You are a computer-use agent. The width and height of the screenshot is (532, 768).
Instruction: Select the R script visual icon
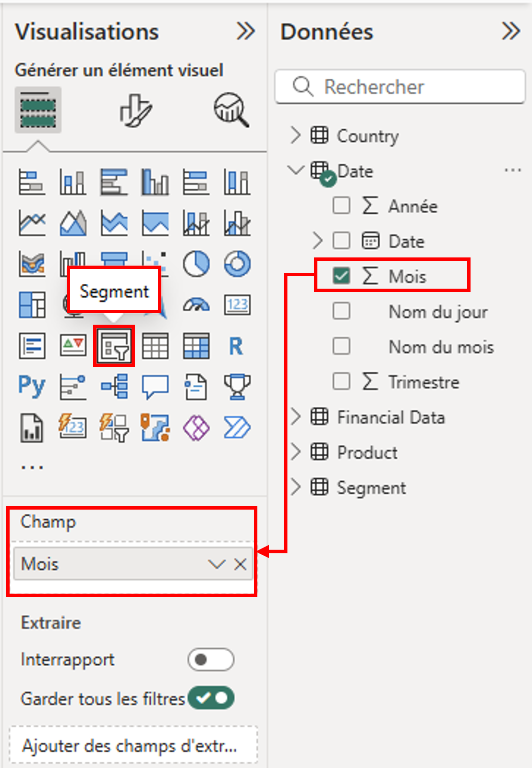pyautogui.click(x=236, y=346)
